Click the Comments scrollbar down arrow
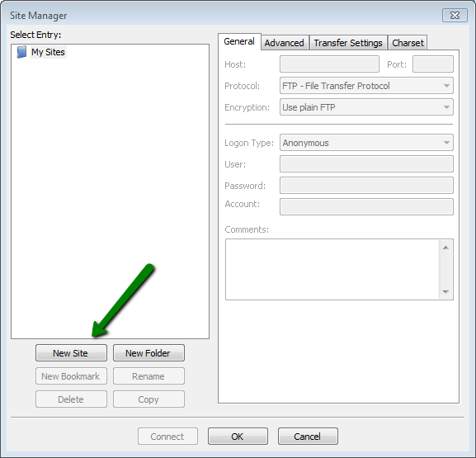 pyautogui.click(x=445, y=292)
